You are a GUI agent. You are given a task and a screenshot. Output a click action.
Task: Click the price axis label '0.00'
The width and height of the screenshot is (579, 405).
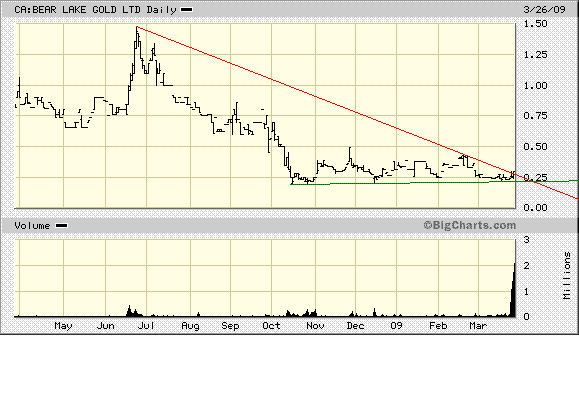(535, 207)
